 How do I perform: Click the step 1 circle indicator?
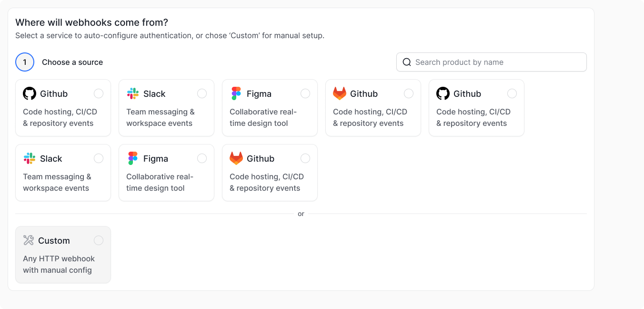25,62
